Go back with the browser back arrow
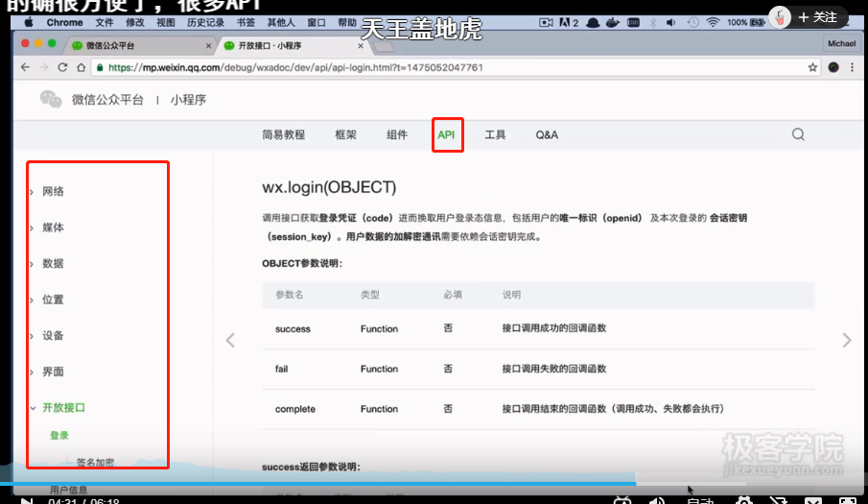 (25, 67)
